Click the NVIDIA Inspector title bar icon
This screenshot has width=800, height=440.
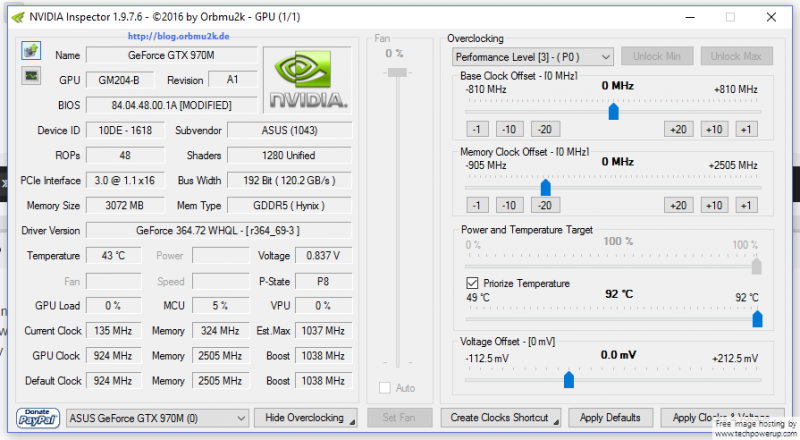coord(18,17)
